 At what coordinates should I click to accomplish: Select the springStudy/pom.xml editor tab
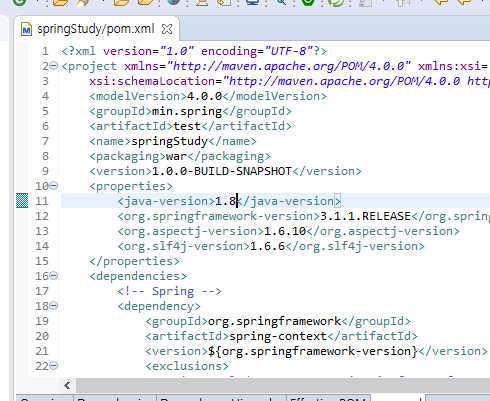96,29
